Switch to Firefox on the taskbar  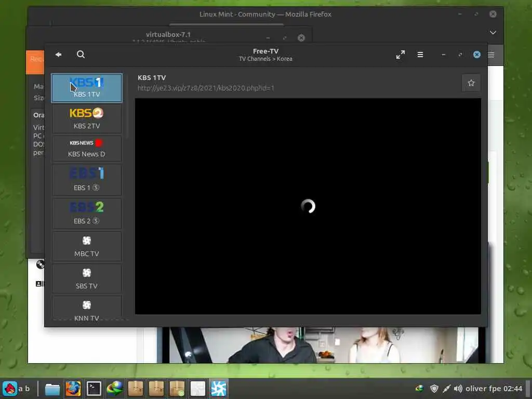73,389
